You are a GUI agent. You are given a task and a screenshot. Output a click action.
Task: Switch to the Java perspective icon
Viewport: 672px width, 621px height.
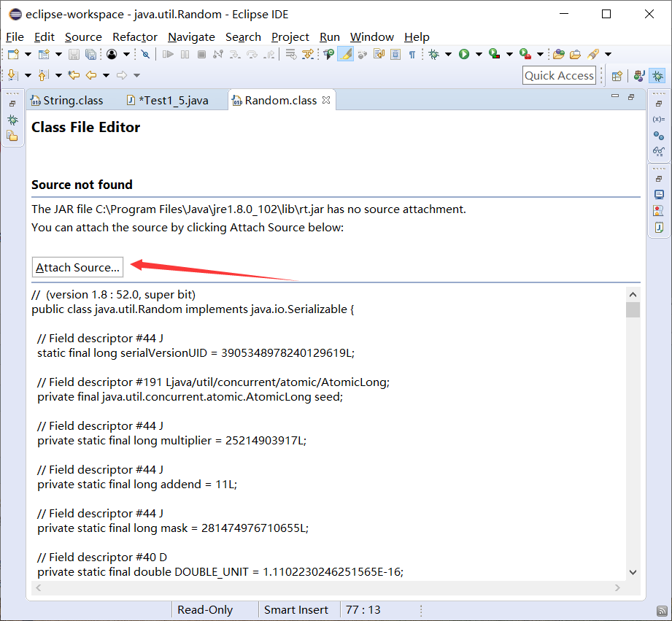pyautogui.click(x=639, y=76)
